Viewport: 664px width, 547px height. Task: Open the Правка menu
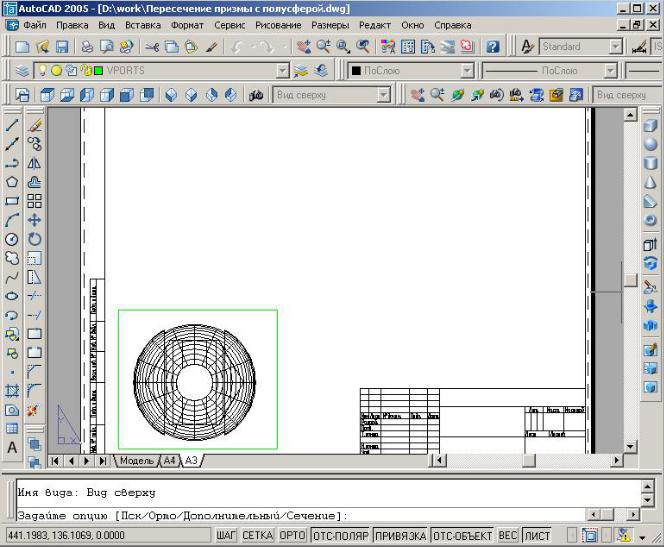(72, 25)
